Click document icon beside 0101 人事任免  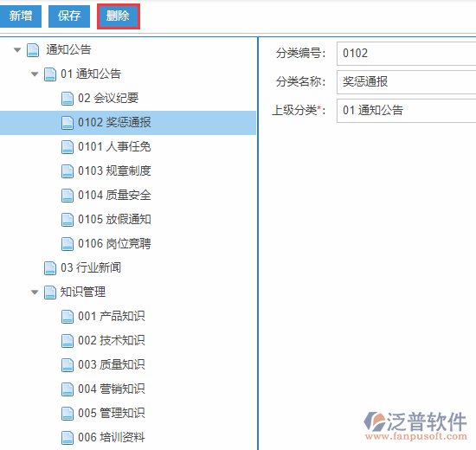pos(68,147)
